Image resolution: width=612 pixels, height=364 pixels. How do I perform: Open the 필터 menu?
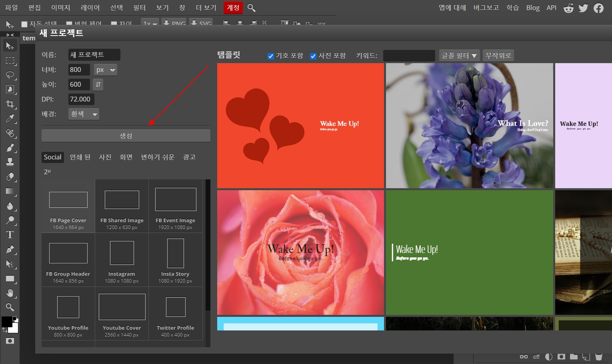pos(139,8)
